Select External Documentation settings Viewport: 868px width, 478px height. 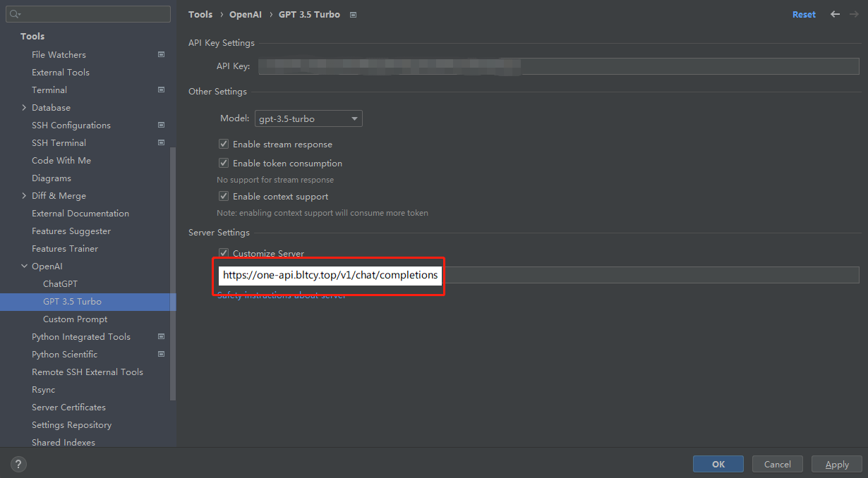tap(80, 213)
